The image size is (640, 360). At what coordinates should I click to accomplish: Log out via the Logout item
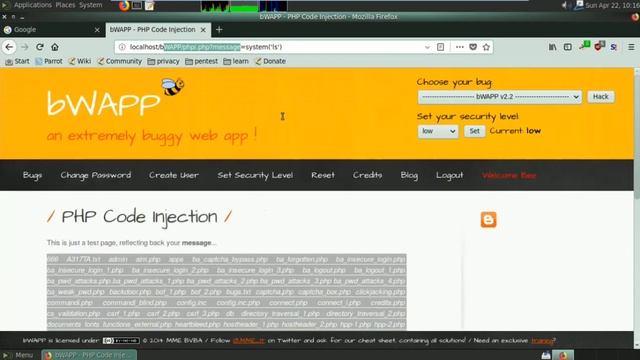(449, 175)
